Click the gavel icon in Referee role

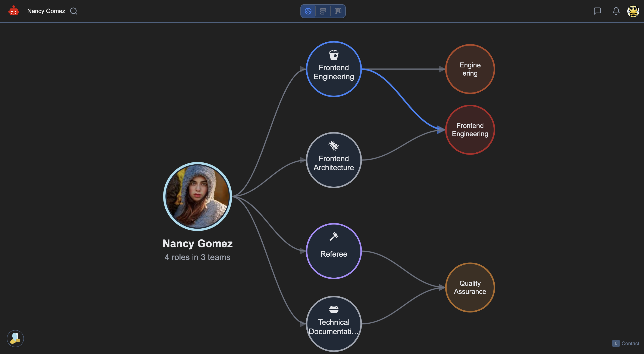click(x=334, y=236)
